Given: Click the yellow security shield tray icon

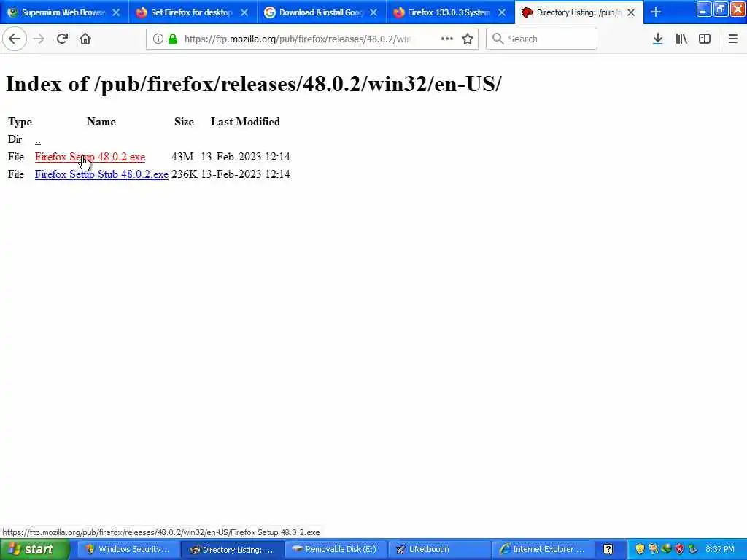Looking at the screenshot, I should [640, 549].
